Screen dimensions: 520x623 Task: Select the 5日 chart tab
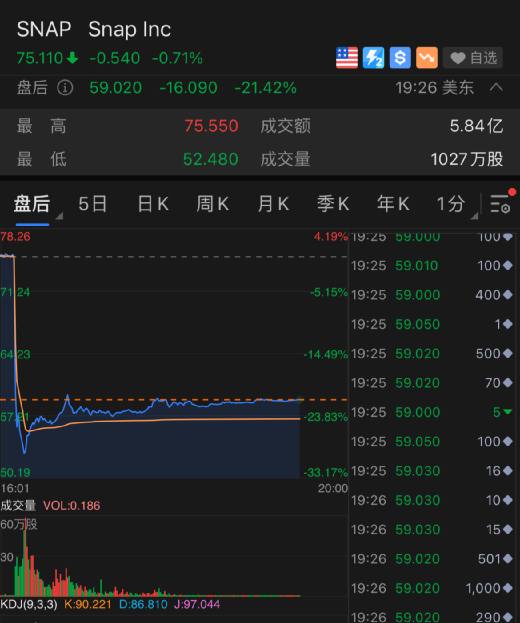pos(93,204)
